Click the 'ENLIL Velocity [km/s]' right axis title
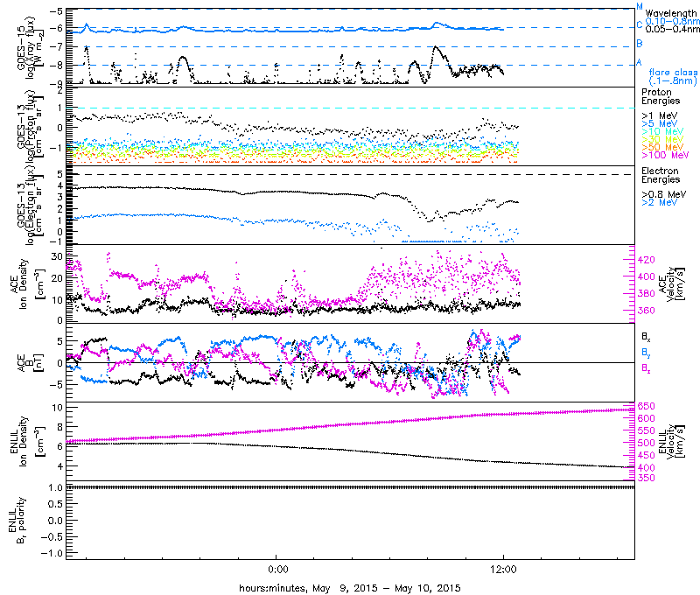This screenshot has width=700, height=595. 670,442
